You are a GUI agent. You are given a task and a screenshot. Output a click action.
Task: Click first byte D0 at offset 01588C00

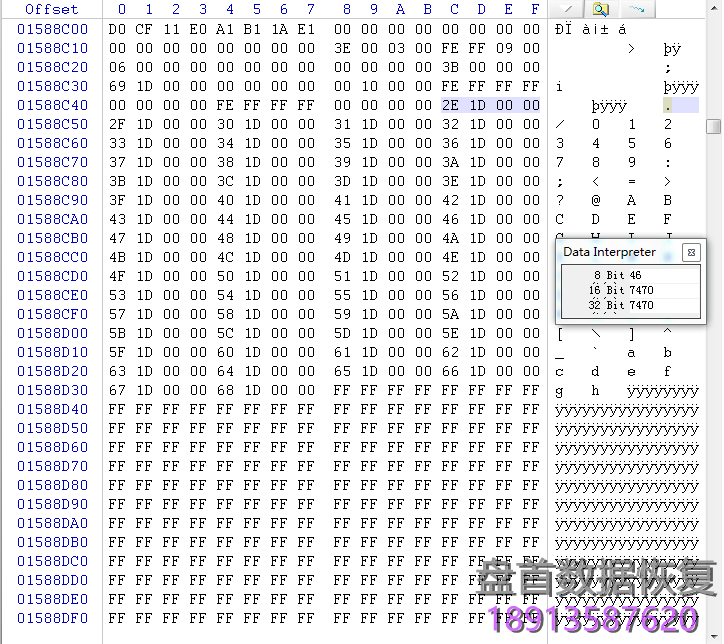[117, 29]
